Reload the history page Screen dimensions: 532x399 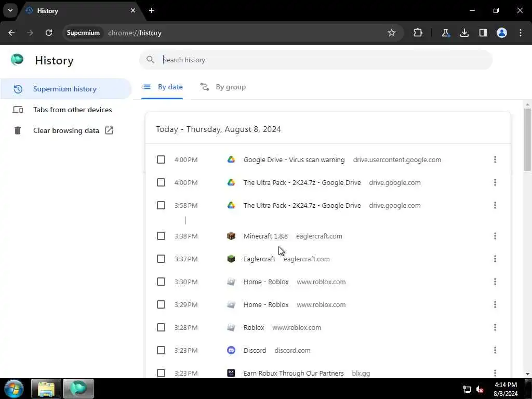[49, 33]
